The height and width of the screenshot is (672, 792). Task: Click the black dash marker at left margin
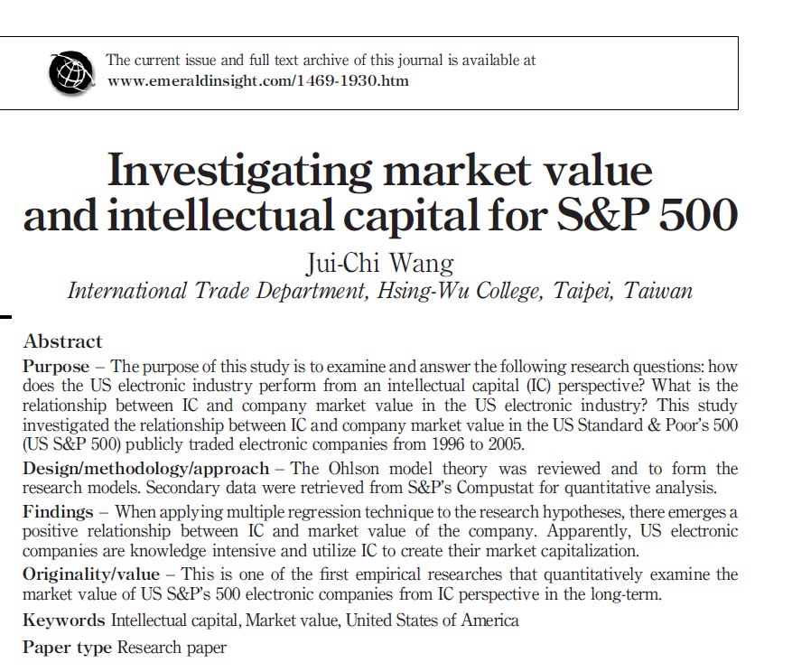click(x=6, y=316)
